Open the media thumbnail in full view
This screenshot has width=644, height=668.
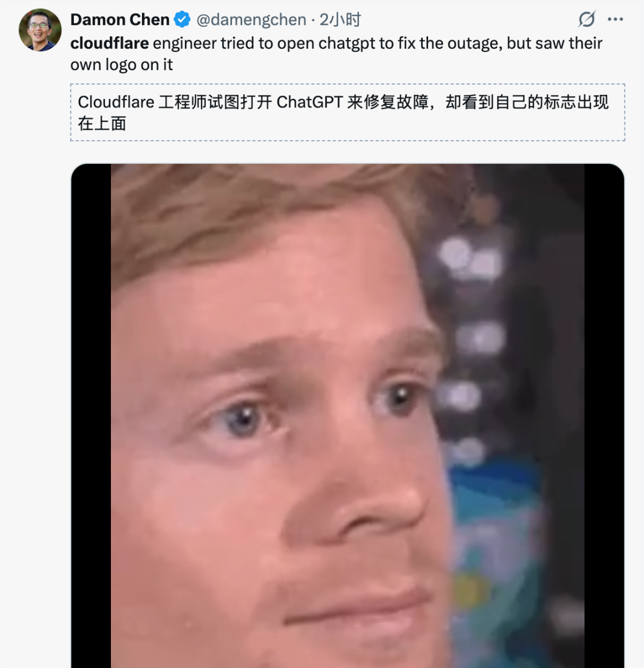[348, 416]
